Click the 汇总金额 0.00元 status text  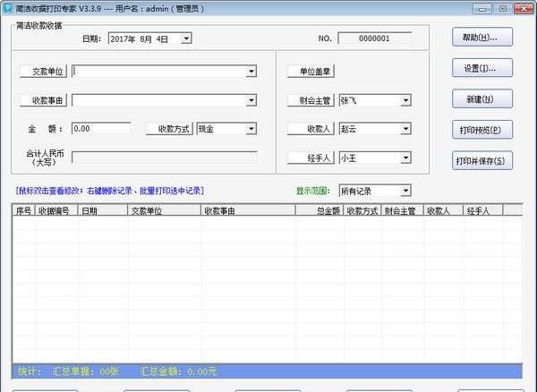pos(178,371)
